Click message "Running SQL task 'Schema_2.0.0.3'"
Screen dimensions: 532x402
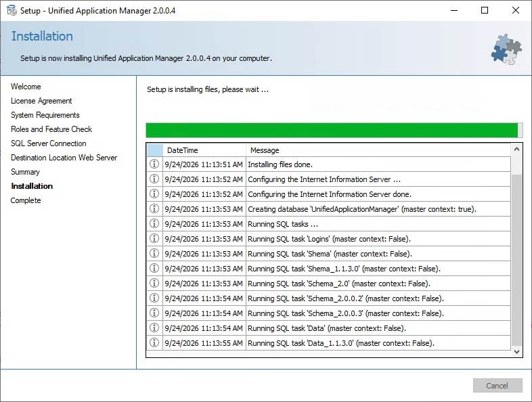click(x=346, y=314)
